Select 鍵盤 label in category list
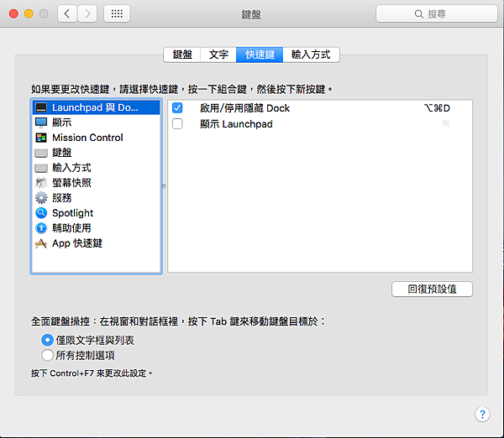 click(61, 153)
